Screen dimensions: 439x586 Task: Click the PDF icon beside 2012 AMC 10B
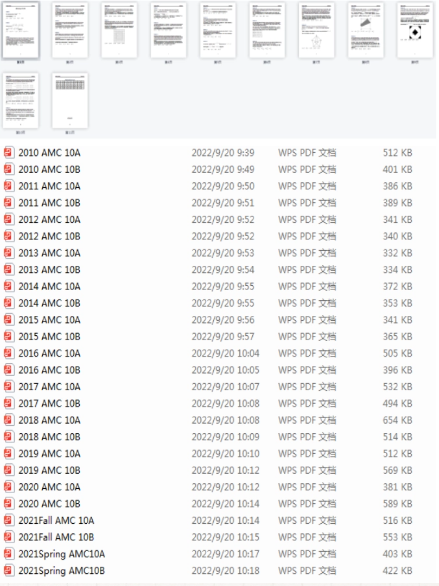9,236
